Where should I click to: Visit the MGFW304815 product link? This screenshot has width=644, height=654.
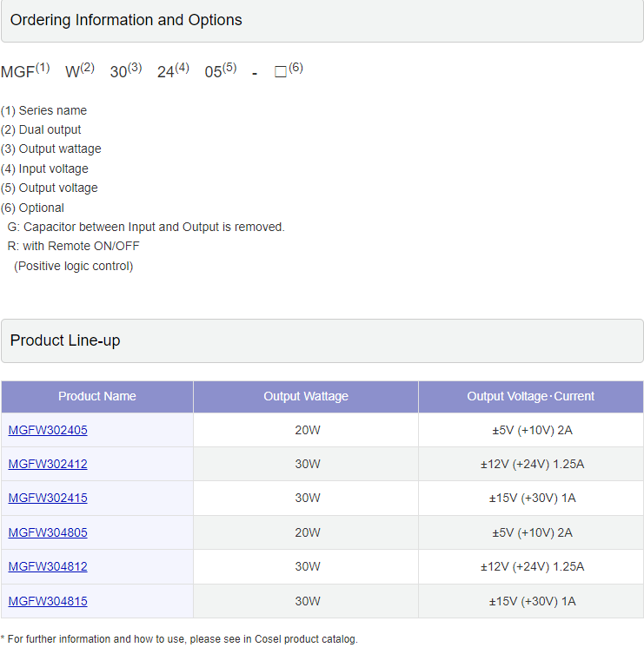(x=48, y=601)
